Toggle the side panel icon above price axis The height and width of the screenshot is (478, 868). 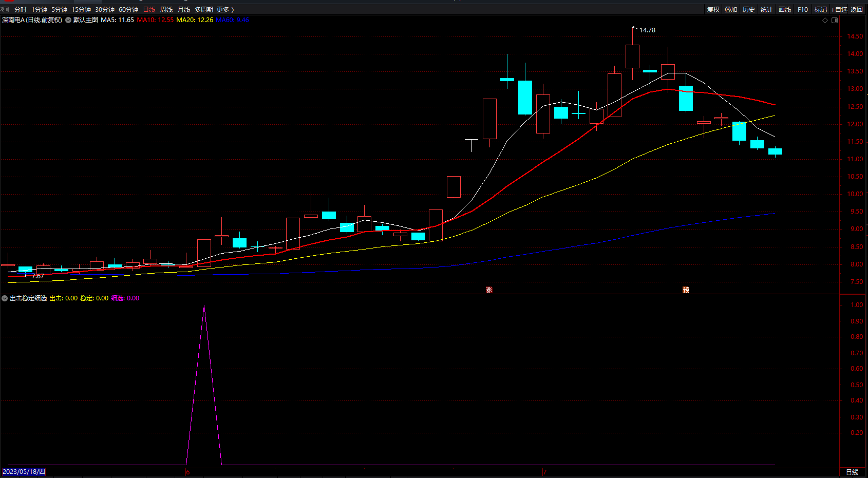tap(835, 21)
